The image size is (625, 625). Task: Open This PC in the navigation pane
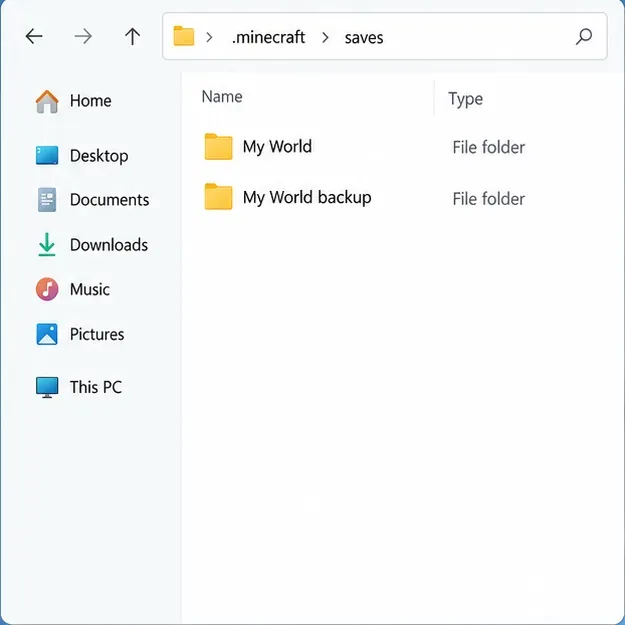96,387
